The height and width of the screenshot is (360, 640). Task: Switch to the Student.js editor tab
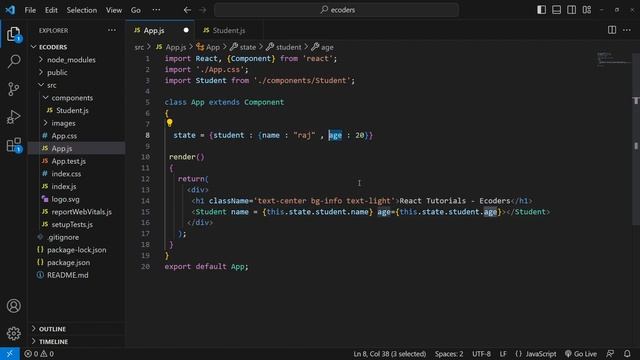pyautogui.click(x=229, y=30)
